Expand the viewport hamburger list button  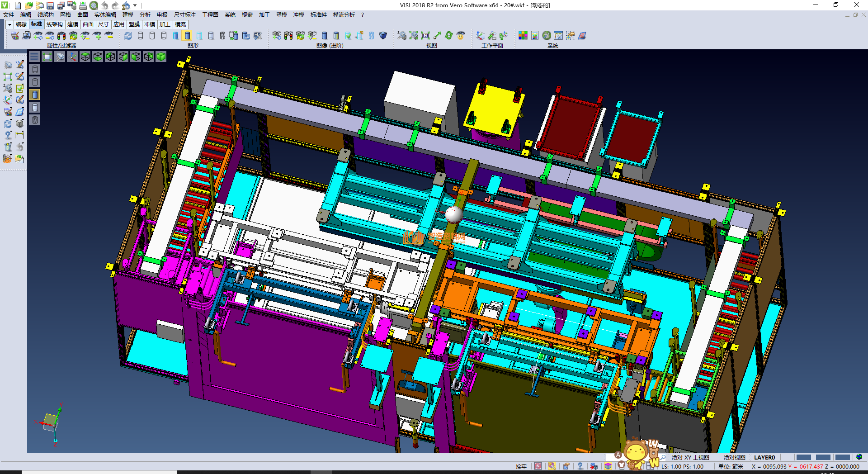tap(34, 57)
